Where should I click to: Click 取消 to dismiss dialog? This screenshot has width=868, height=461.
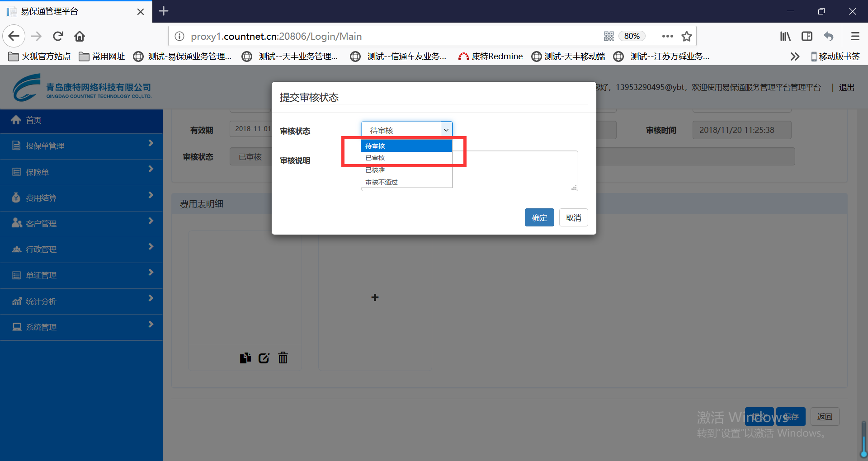574,217
